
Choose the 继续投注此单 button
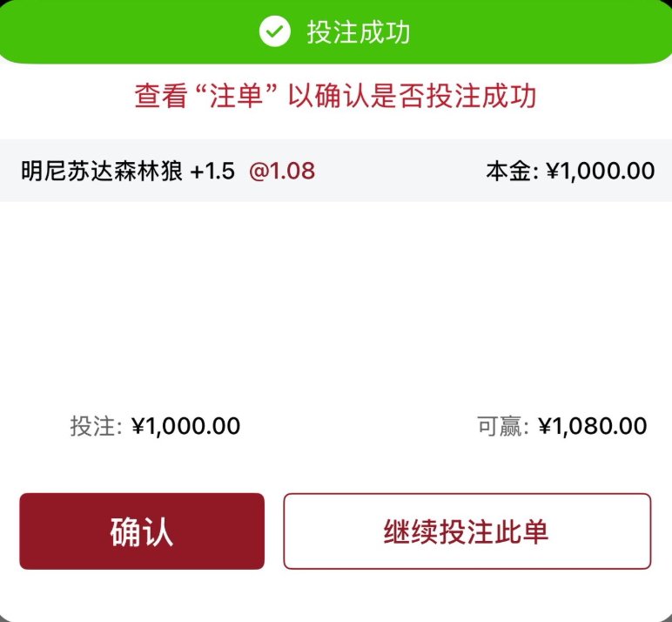(467, 531)
